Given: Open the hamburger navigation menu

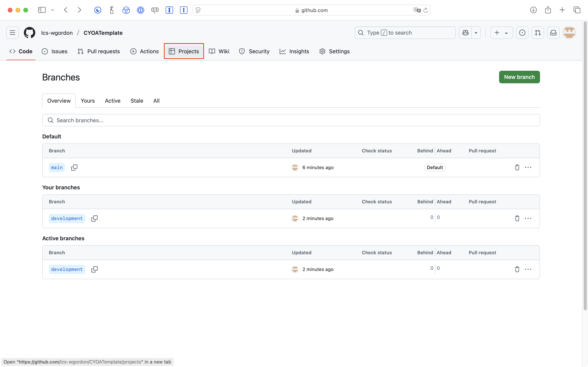Looking at the screenshot, I should [x=12, y=33].
